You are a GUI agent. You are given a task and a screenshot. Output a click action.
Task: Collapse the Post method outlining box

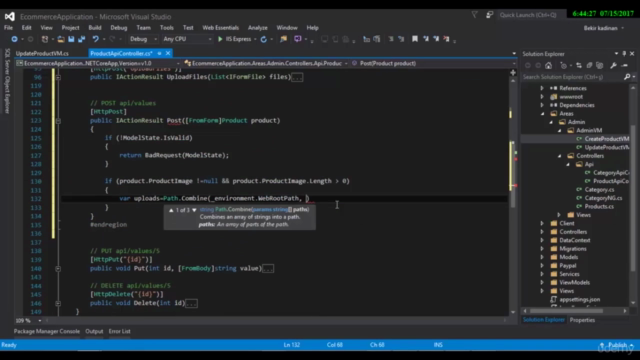[x=58, y=121]
